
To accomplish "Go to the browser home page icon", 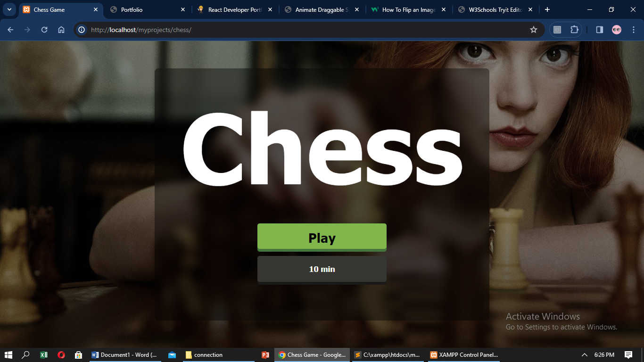I will (x=61, y=30).
